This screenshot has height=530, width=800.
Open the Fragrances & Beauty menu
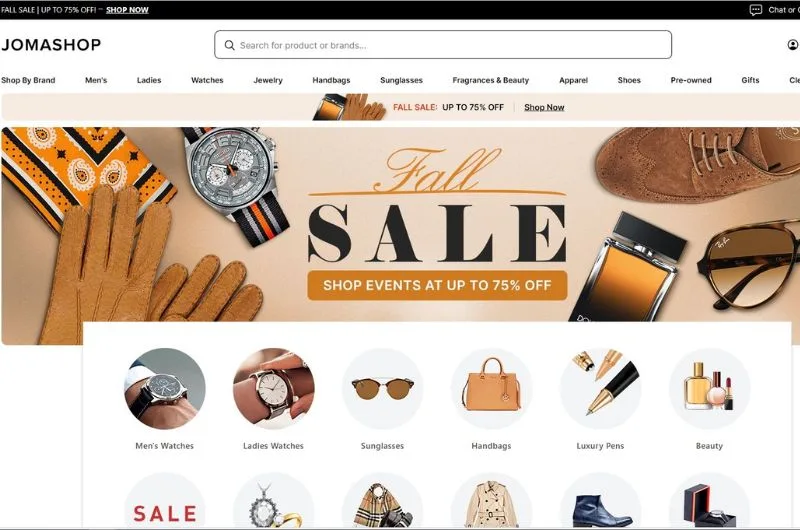[x=491, y=80]
